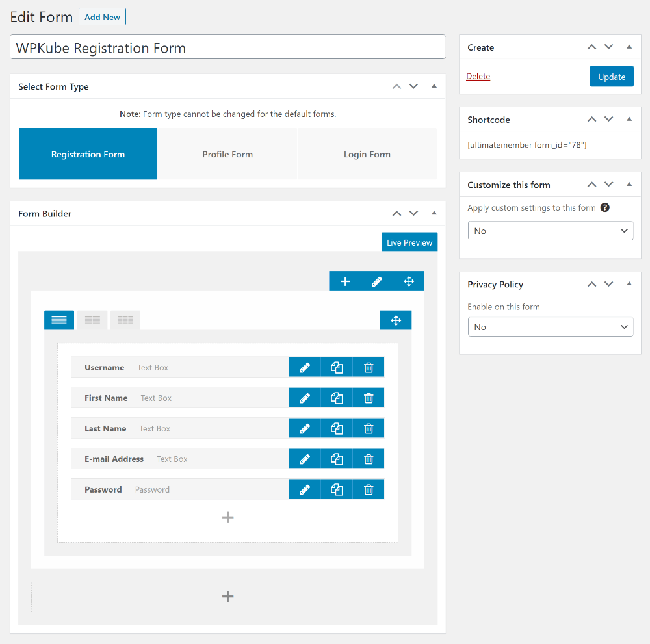Edit the First Name field

pyautogui.click(x=305, y=398)
